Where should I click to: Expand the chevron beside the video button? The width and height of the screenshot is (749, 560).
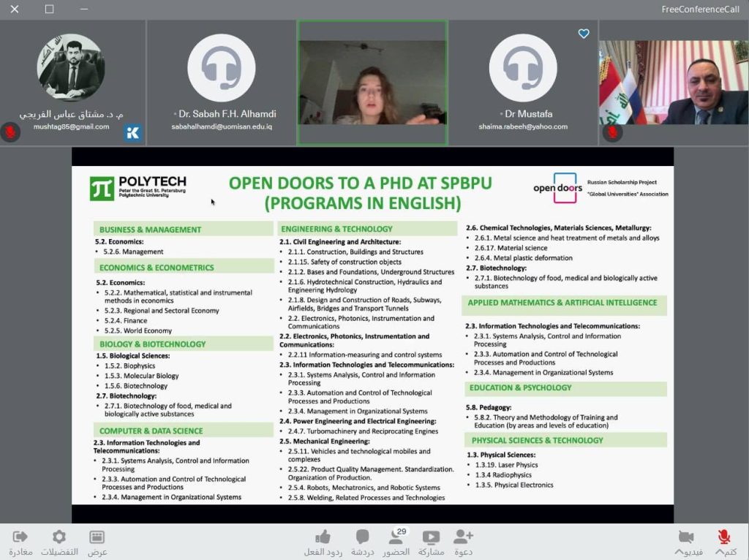(678, 553)
